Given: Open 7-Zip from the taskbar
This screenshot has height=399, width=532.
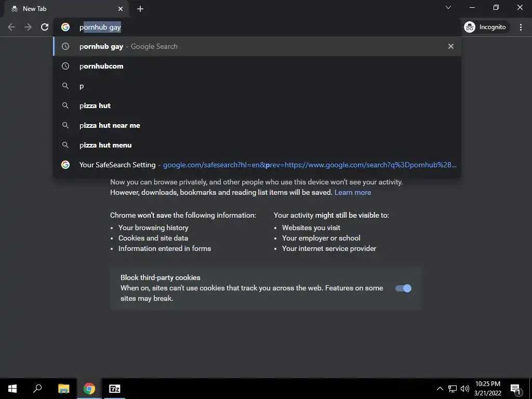Looking at the screenshot, I should pos(114,389).
